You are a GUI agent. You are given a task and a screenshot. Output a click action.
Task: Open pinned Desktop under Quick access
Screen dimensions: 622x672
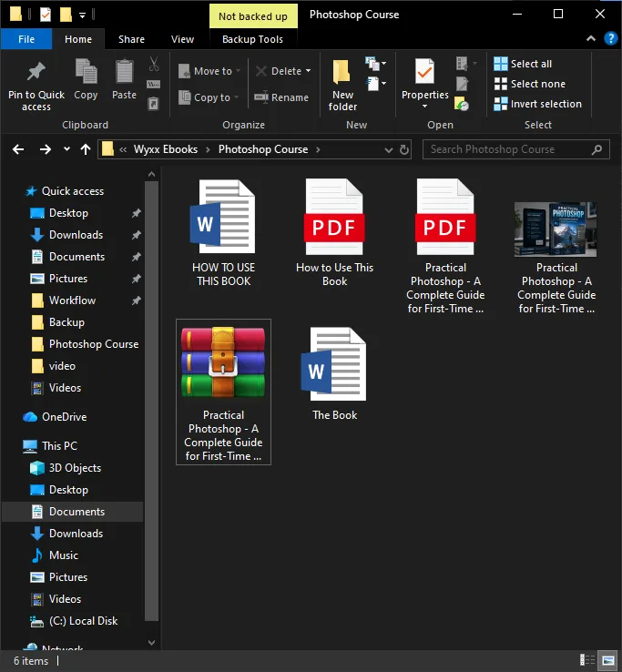(x=68, y=213)
